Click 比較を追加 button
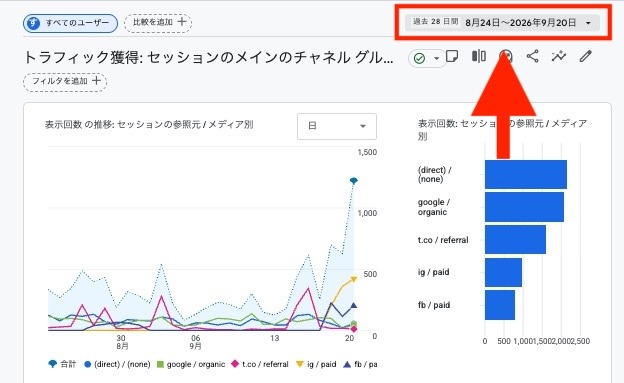Viewport: 624px width, 383px height. pyautogui.click(x=158, y=22)
